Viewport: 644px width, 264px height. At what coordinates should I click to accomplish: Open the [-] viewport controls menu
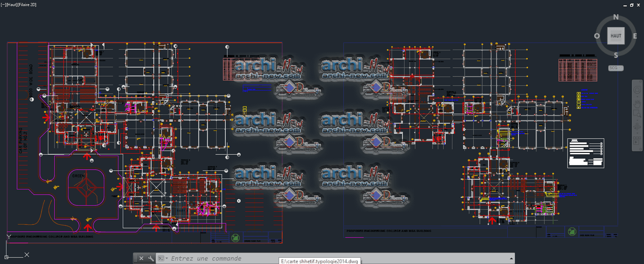3,5
